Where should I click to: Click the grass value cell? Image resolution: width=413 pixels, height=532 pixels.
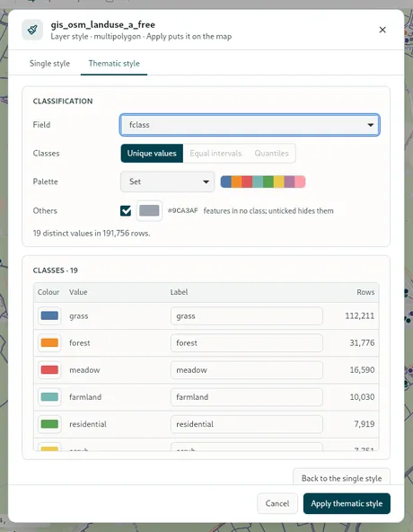(79, 316)
